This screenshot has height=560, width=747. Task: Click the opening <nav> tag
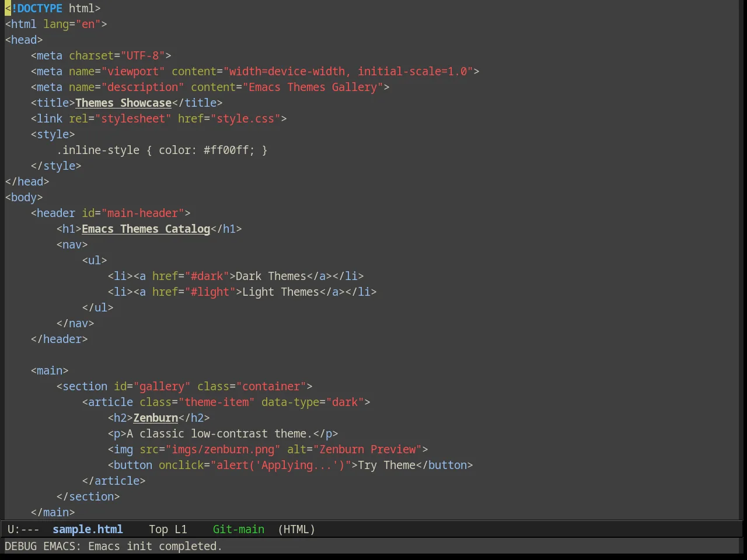tap(72, 244)
